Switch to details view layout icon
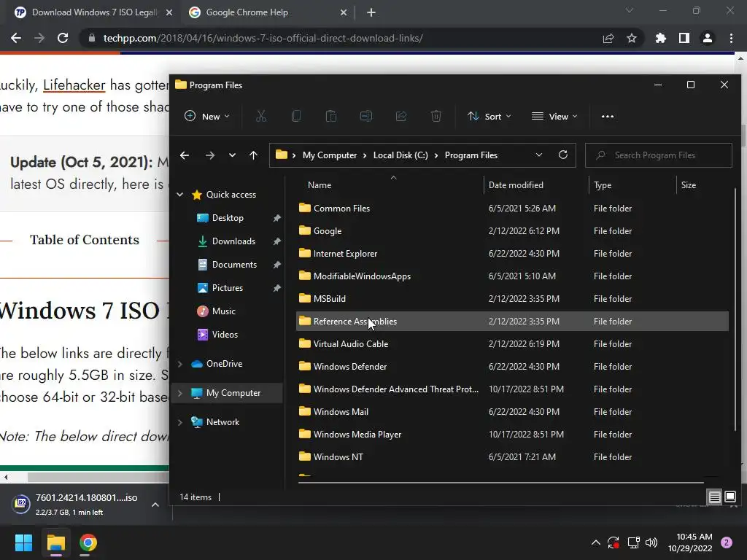 (714, 497)
